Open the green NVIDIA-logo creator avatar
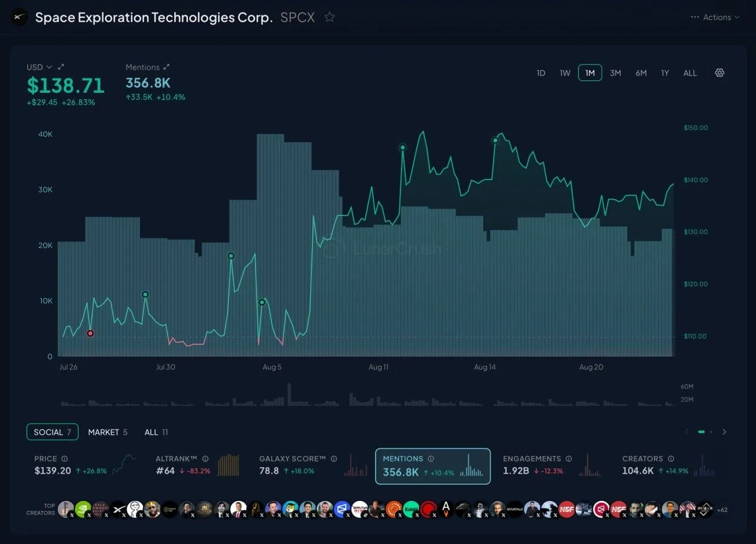Viewport: 756px width, 544px height. click(83, 509)
